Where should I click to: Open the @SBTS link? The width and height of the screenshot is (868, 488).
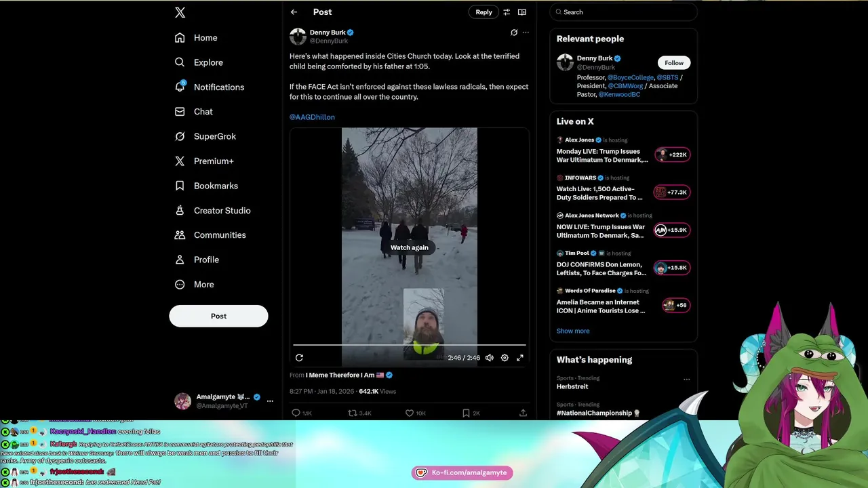click(667, 78)
